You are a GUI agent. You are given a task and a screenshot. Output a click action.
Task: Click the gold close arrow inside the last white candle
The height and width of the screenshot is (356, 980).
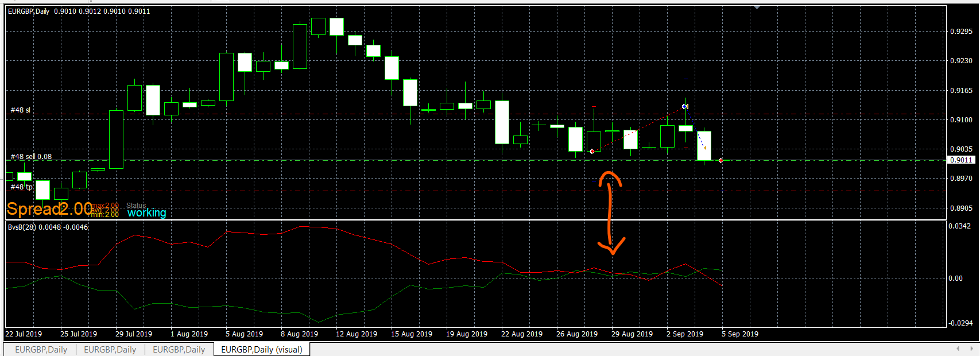point(704,147)
